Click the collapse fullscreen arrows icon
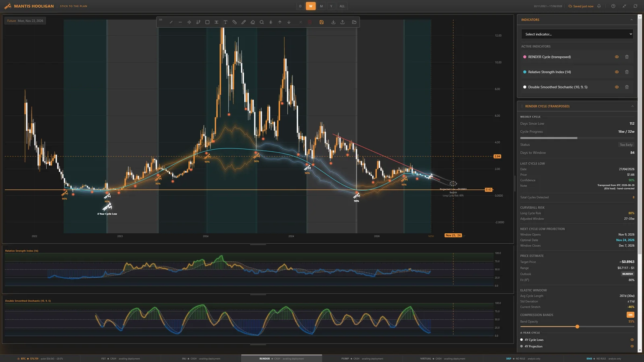Screen dimensions: 644x362 pyautogui.click(x=624, y=6)
